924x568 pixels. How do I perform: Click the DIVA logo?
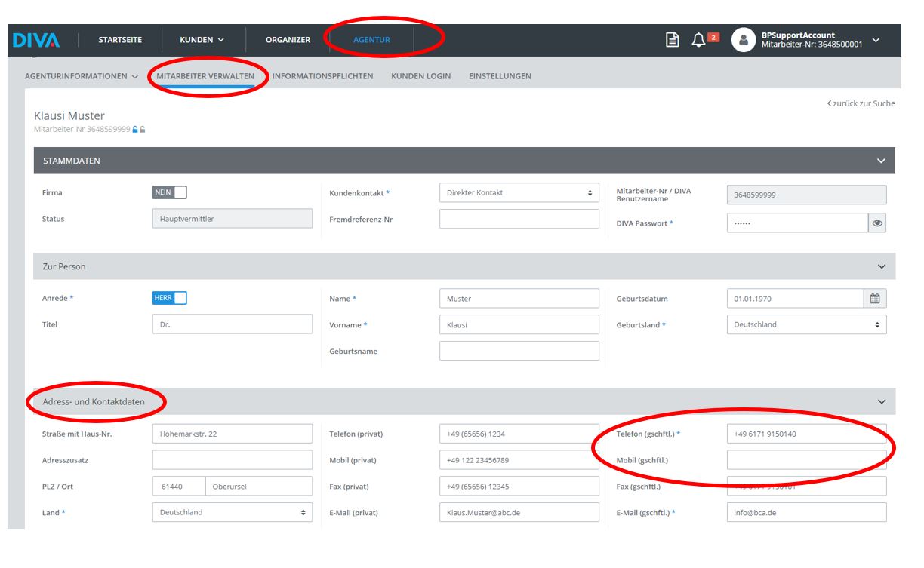(36, 40)
